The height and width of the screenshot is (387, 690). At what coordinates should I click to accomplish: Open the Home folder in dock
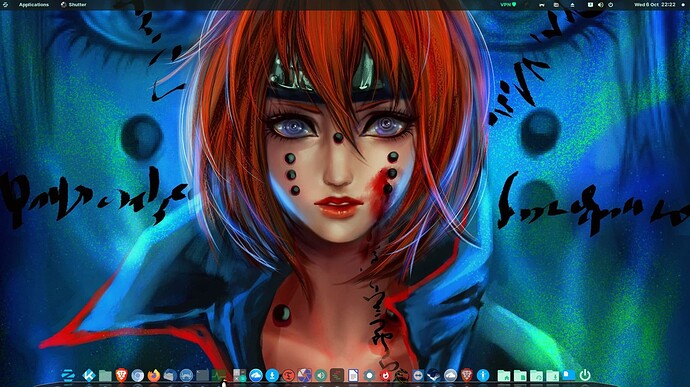point(504,376)
